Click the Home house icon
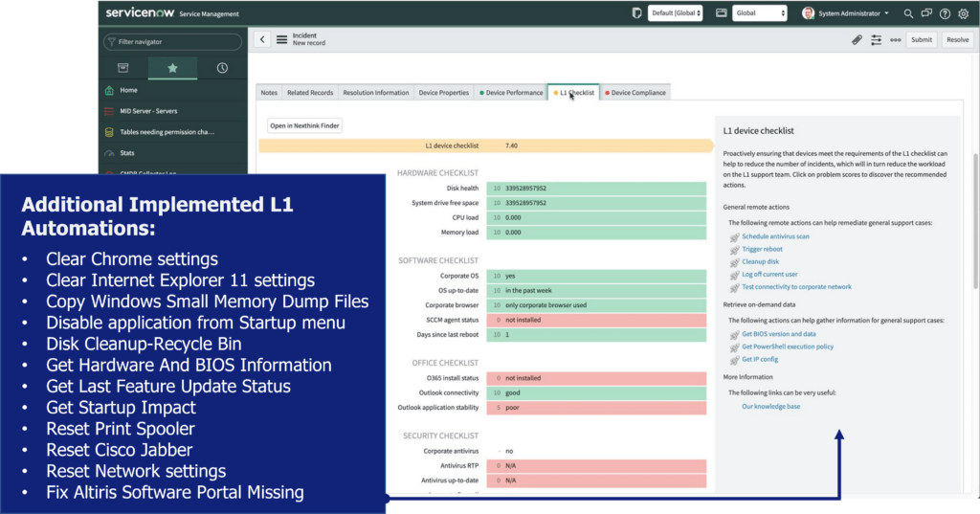Viewport: 980px width, 514px height. 109,90
